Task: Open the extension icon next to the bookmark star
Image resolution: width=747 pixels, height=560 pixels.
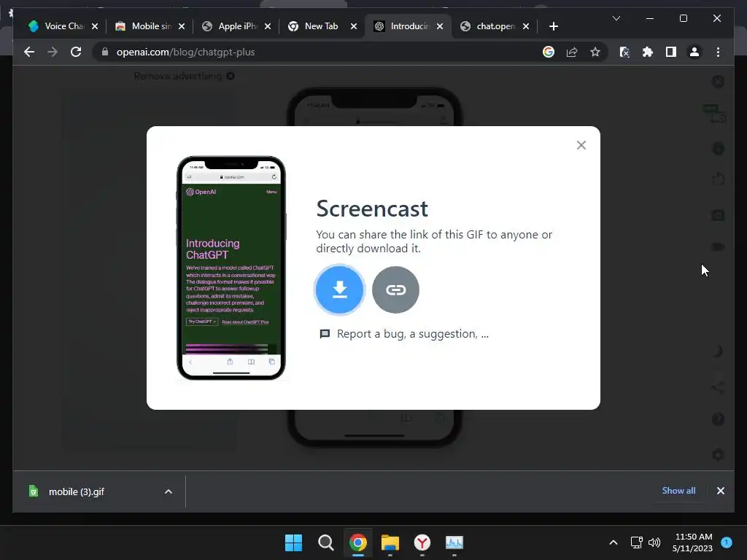Action: tap(624, 52)
